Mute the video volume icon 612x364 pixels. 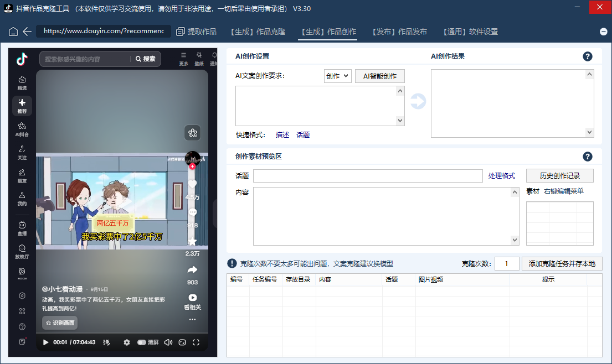(x=168, y=342)
